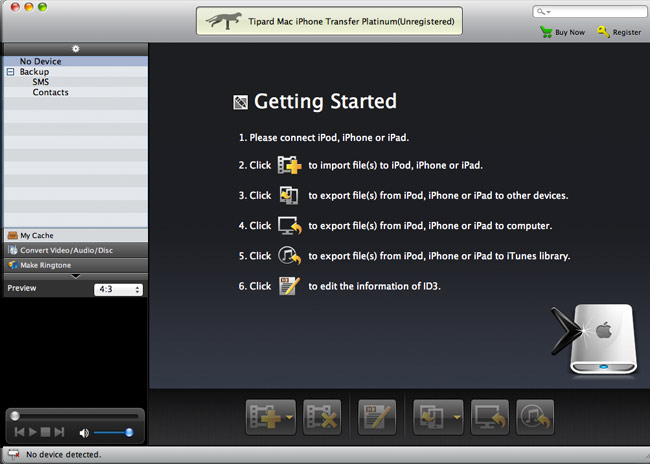Click the bottom toolbar export to devices button
Image resolution: width=650 pixels, height=464 pixels.
point(432,417)
